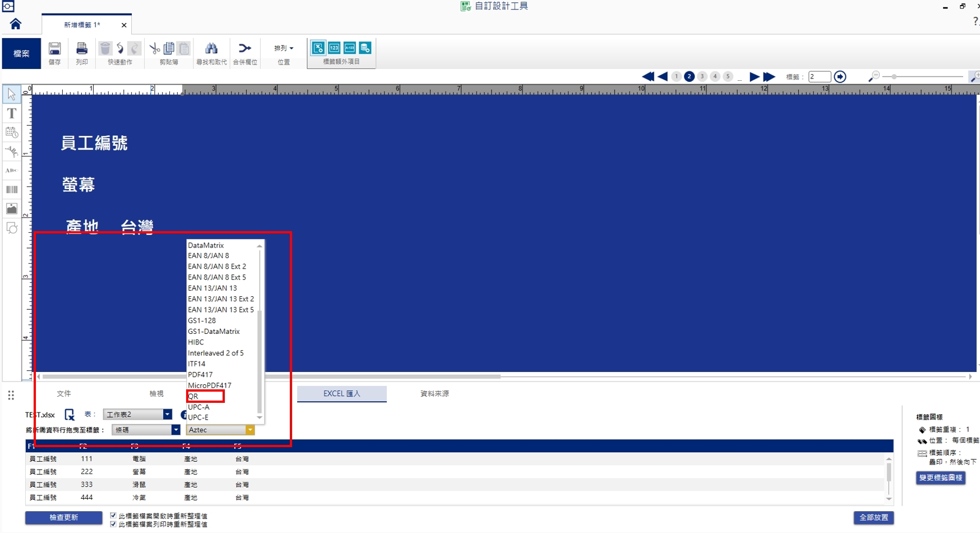Viewport: 980px width, 533px height.
Task: Click the redo arrow icon
Action: 134,48
